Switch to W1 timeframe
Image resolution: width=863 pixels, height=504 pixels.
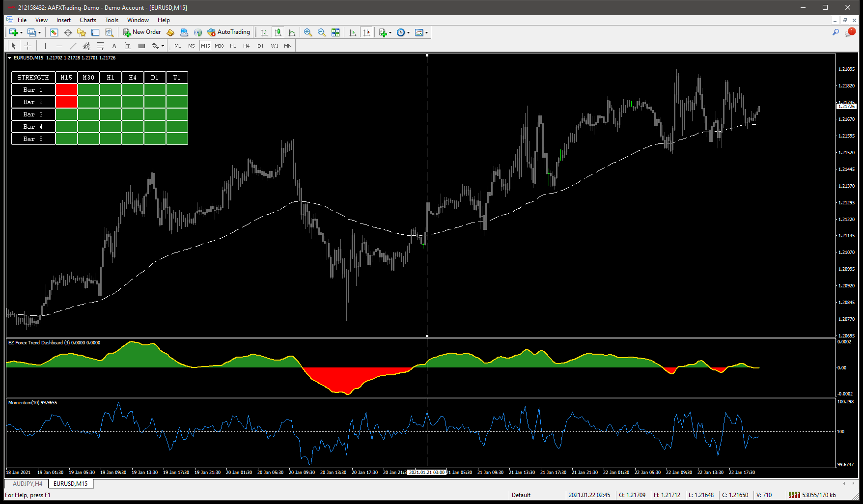click(x=275, y=46)
